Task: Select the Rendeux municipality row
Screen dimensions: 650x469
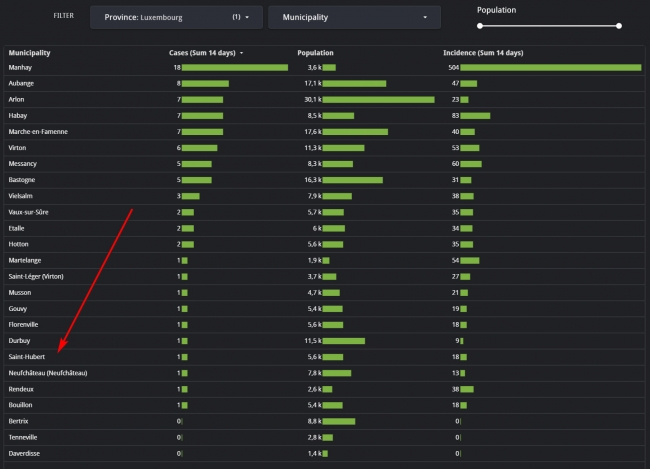Action: click(325, 389)
